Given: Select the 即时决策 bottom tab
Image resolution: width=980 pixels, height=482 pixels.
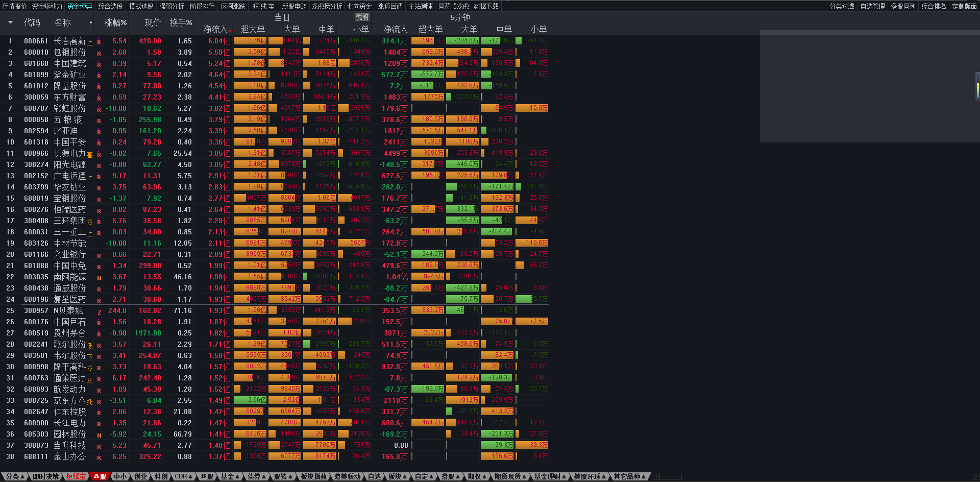Looking at the screenshot, I should [45, 476].
